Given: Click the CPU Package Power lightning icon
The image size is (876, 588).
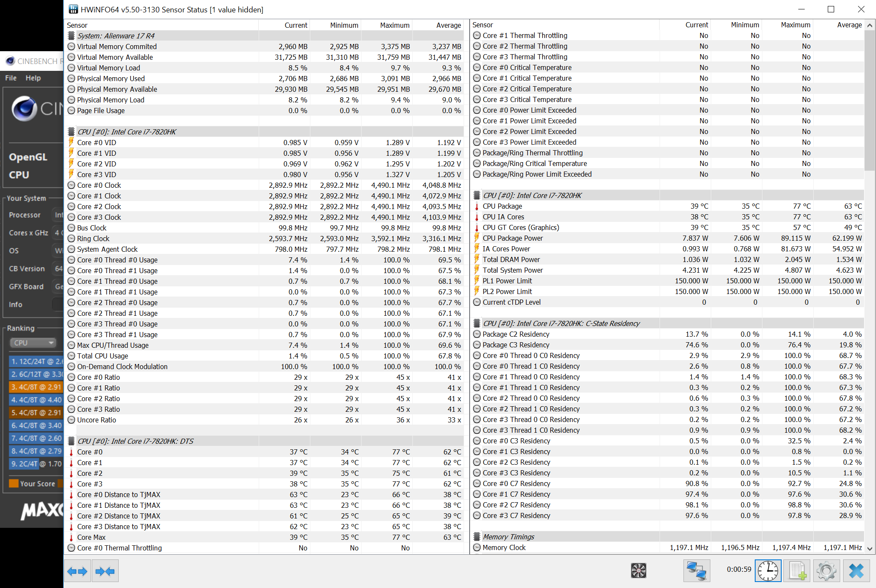Looking at the screenshot, I should click(x=477, y=238).
